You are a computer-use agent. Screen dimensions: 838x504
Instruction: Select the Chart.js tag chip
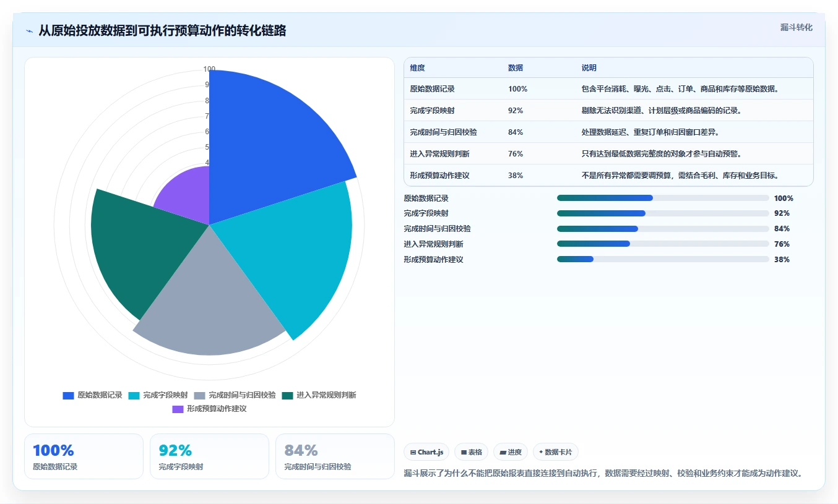[x=427, y=452]
